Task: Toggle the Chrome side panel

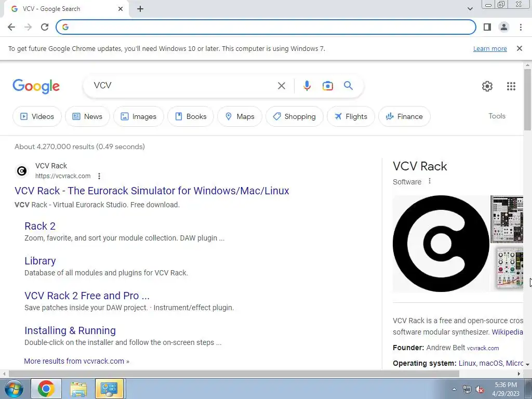Action: tap(487, 27)
